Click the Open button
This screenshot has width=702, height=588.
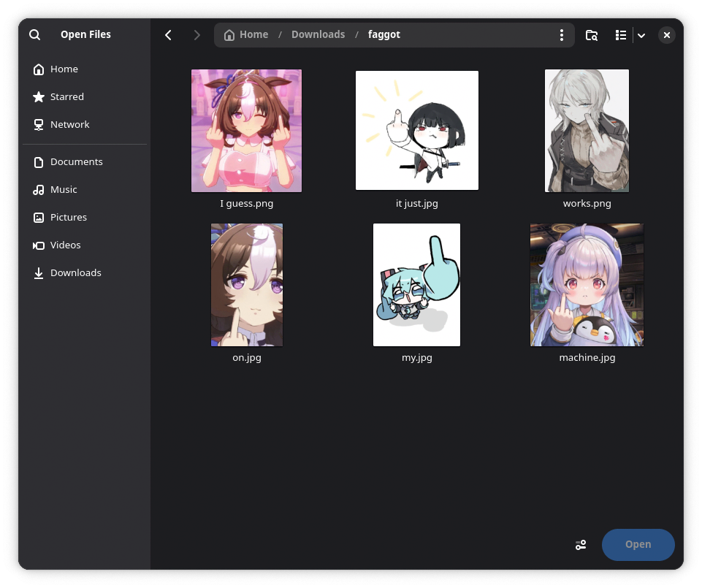coord(638,545)
